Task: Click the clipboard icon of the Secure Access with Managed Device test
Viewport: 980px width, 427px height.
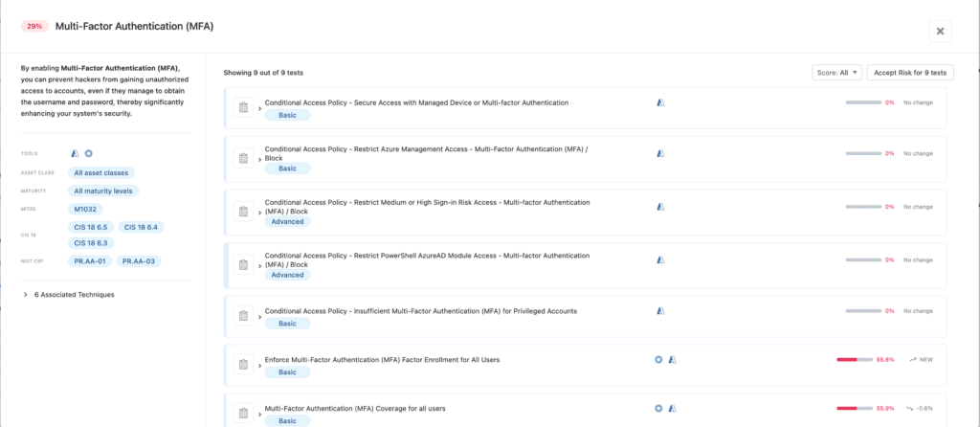Action: (x=243, y=107)
